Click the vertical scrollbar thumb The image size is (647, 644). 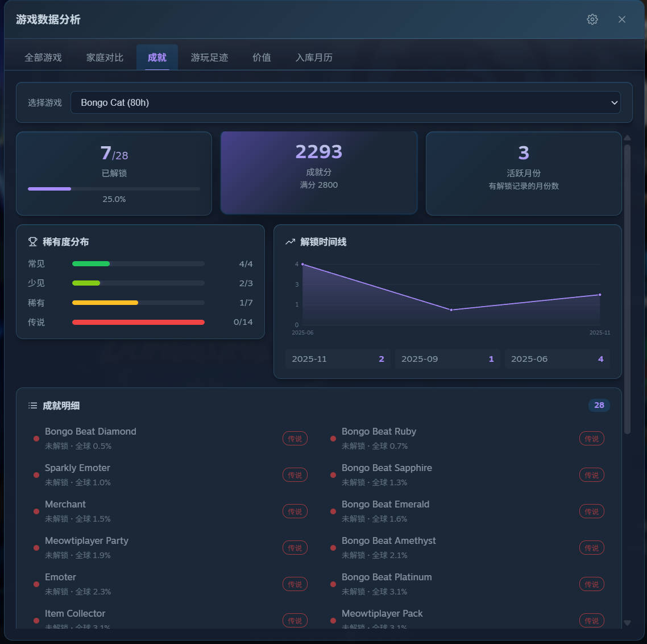pos(627,289)
